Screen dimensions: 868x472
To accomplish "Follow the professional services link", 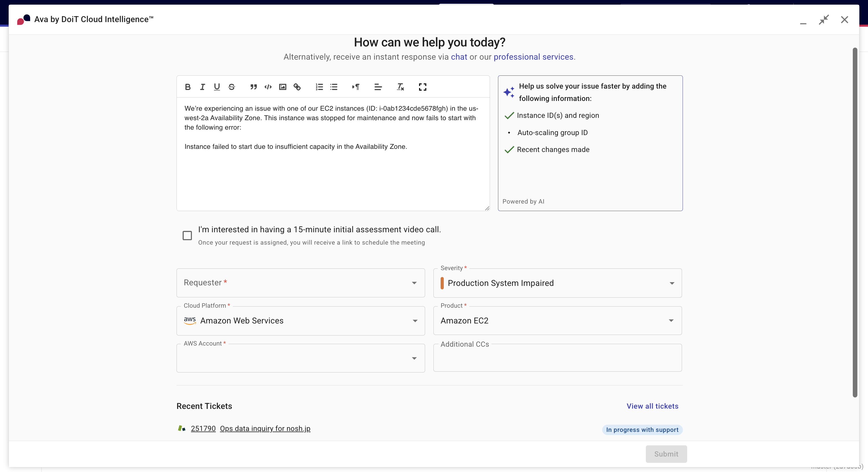I will [x=533, y=57].
